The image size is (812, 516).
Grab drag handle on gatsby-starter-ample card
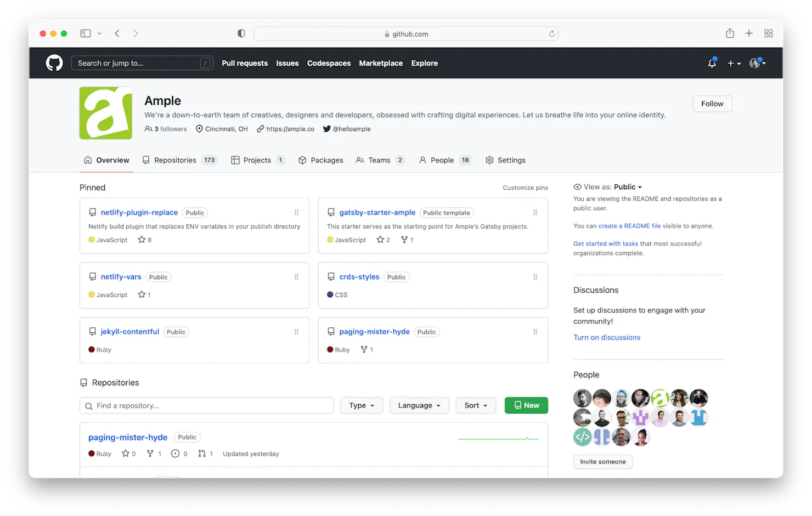click(x=535, y=213)
